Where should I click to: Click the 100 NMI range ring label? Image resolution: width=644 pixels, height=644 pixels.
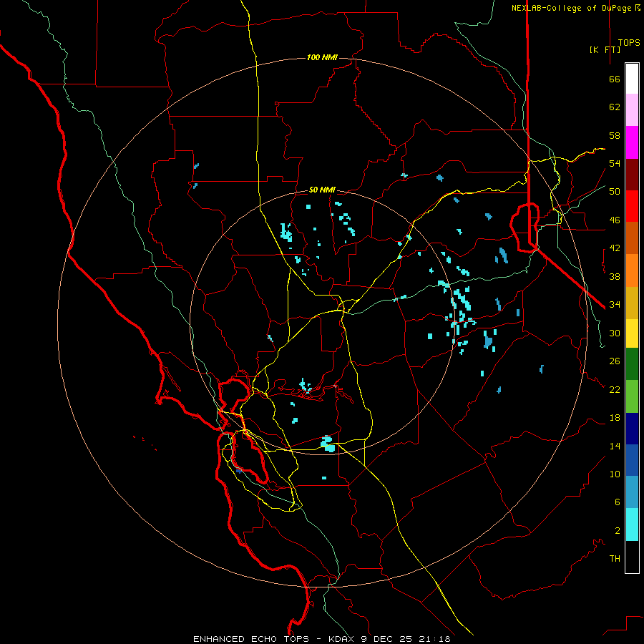322,57
